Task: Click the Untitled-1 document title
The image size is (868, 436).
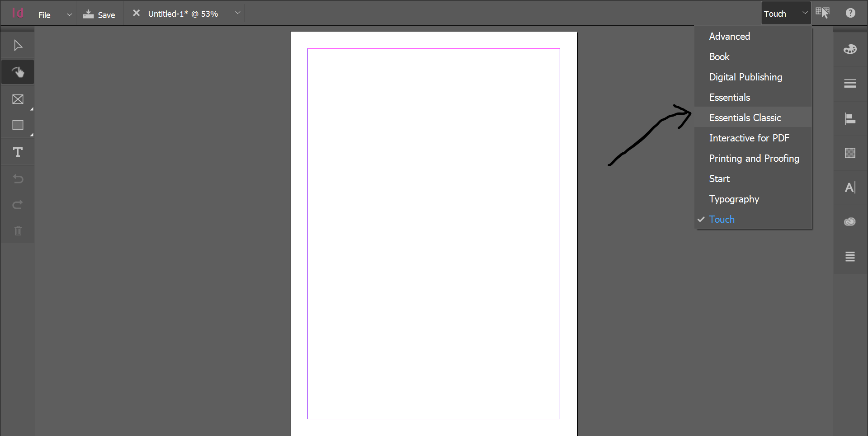Action: (x=183, y=14)
